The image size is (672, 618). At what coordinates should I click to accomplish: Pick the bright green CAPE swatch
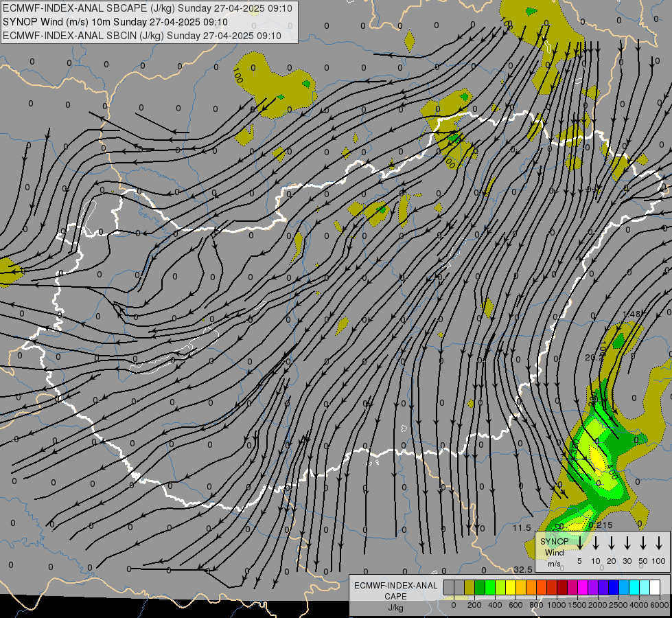point(490,587)
